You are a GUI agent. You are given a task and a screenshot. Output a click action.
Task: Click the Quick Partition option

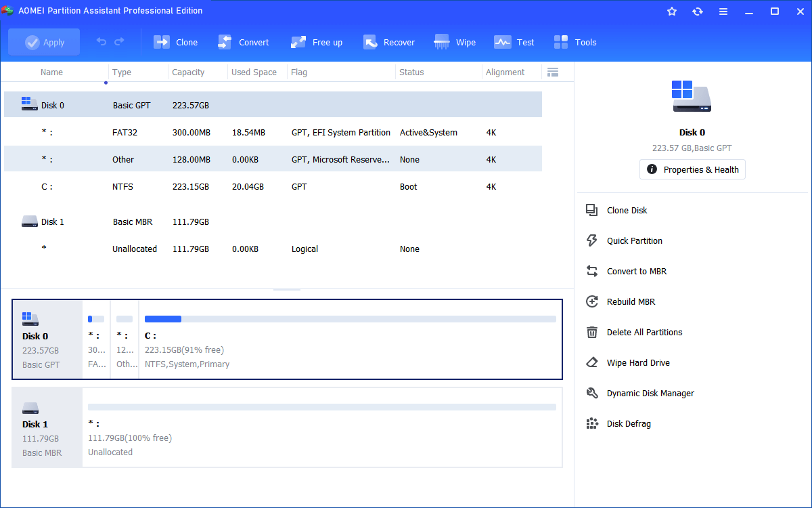click(634, 241)
